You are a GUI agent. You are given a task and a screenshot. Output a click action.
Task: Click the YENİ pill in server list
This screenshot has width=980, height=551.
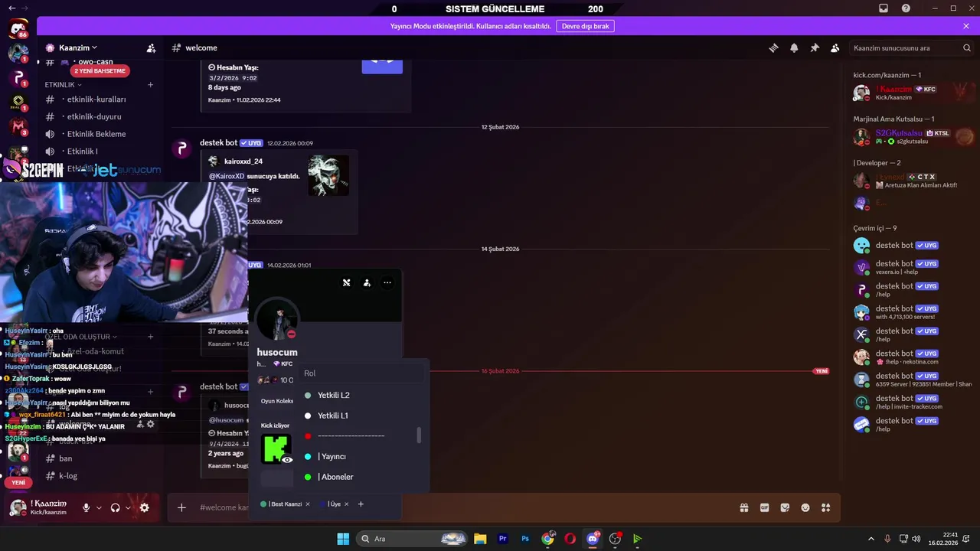click(x=18, y=483)
